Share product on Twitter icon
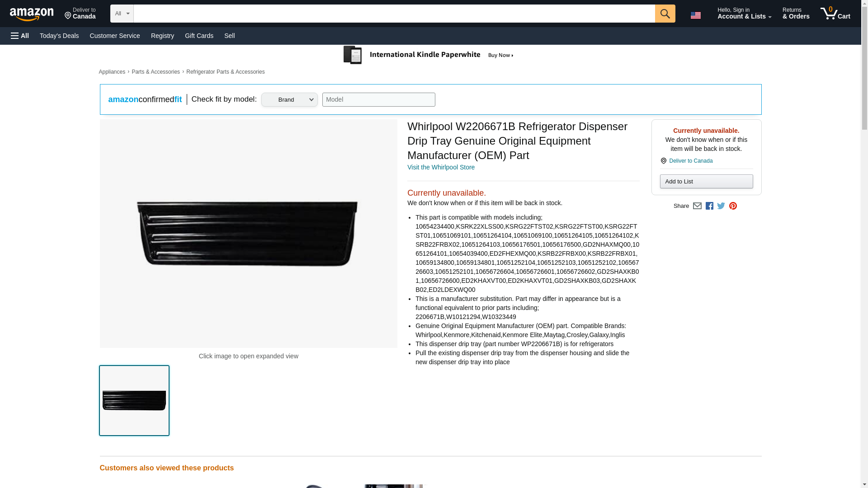Viewport: 868px width, 488px height. tap(721, 206)
